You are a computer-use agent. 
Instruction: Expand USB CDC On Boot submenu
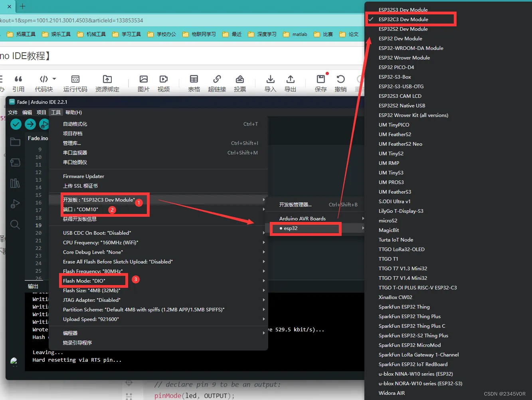(158, 233)
